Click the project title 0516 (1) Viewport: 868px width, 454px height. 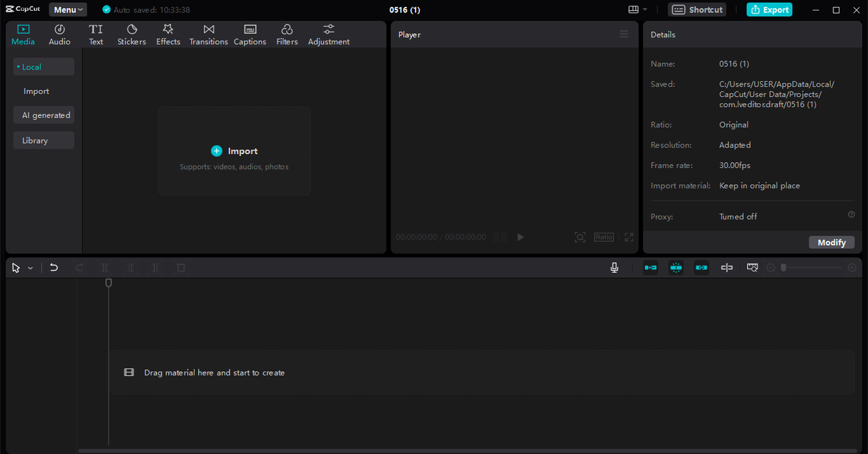(x=405, y=9)
